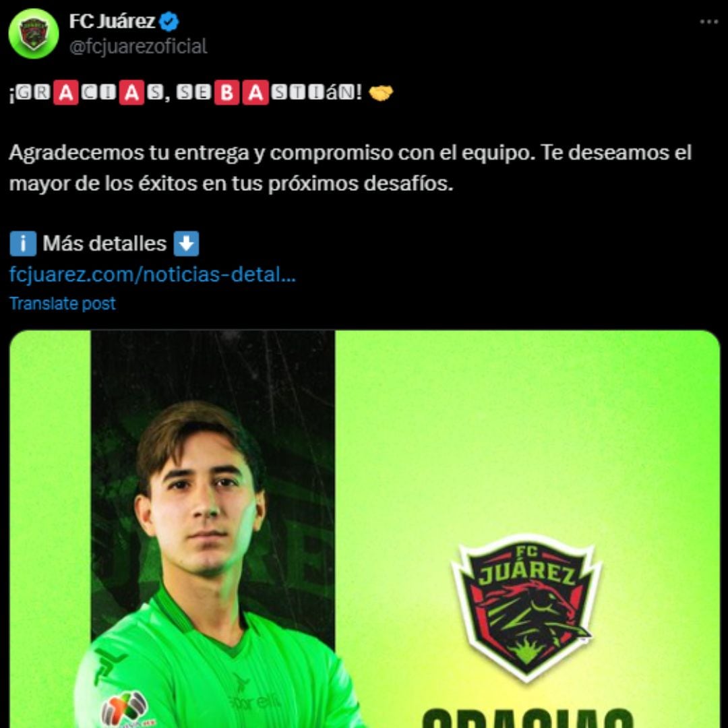Click the blue information emoji icon
This screenshot has width=728, height=728.
pyautogui.click(x=23, y=244)
